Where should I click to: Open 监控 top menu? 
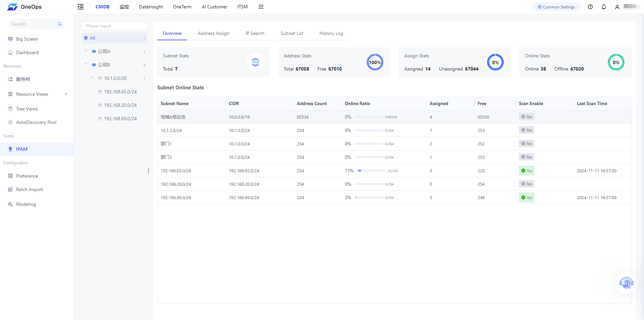point(124,7)
